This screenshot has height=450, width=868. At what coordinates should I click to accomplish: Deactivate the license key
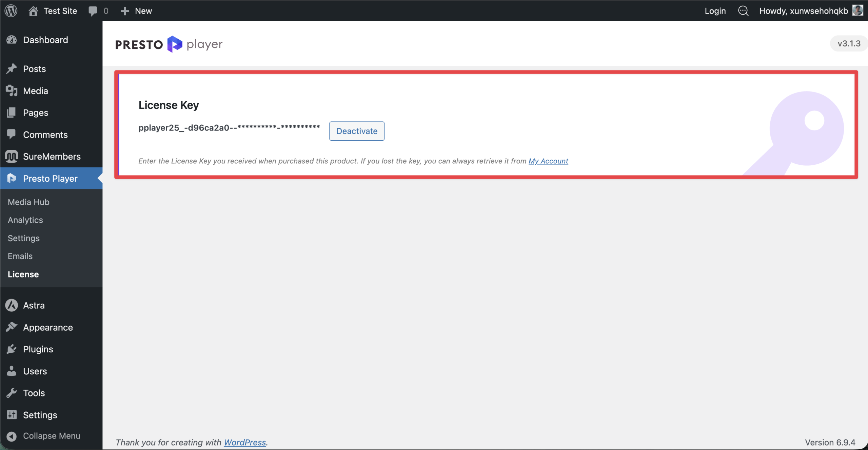click(x=356, y=131)
